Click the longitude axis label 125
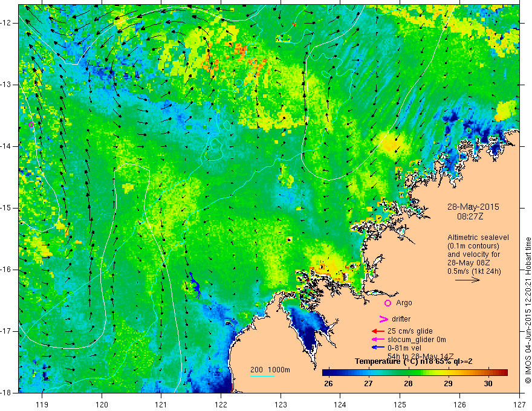 point(400,404)
